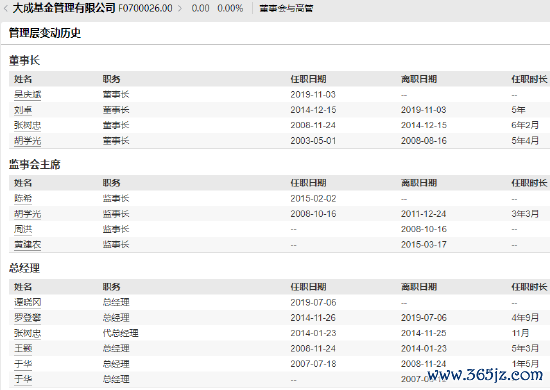Select the 2014-11-25 departure date
This screenshot has height=390, width=550.
[x=424, y=333]
